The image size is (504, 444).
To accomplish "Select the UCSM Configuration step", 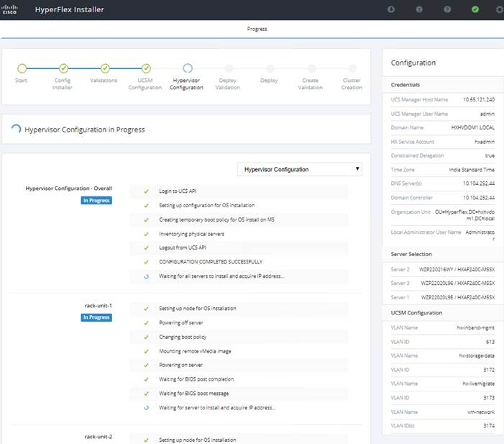I will 146,68.
